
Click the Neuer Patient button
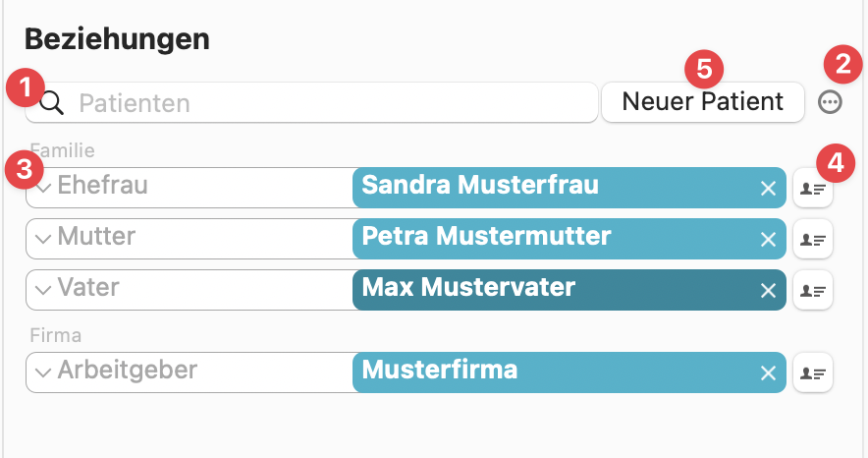(x=702, y=102)
